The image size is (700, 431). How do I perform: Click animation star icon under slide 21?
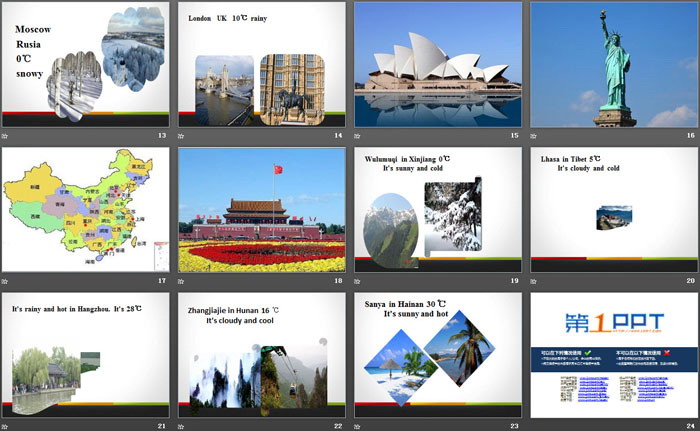[5, 427]
